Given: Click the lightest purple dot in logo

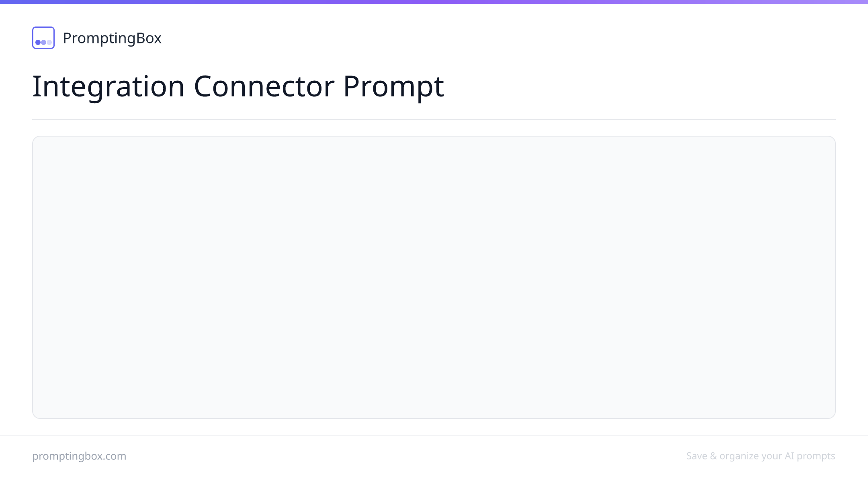Looking at the screenshot, I should coord(49,42).
